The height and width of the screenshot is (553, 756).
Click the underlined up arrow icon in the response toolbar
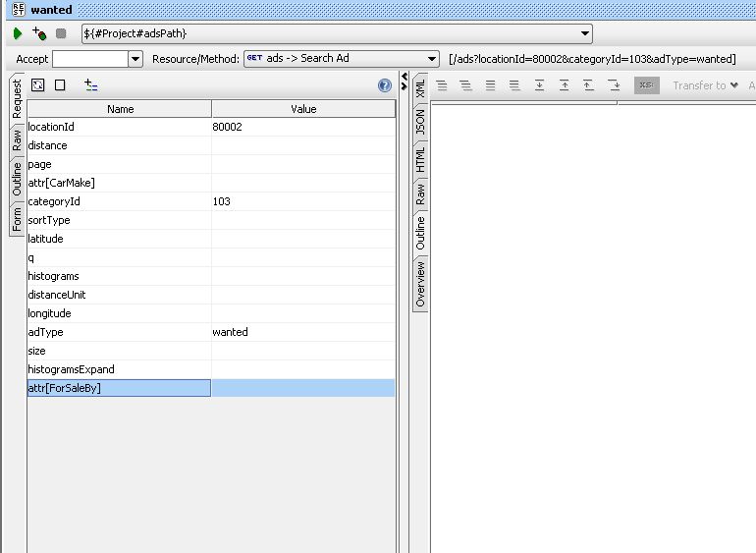[x=588, y=85]
